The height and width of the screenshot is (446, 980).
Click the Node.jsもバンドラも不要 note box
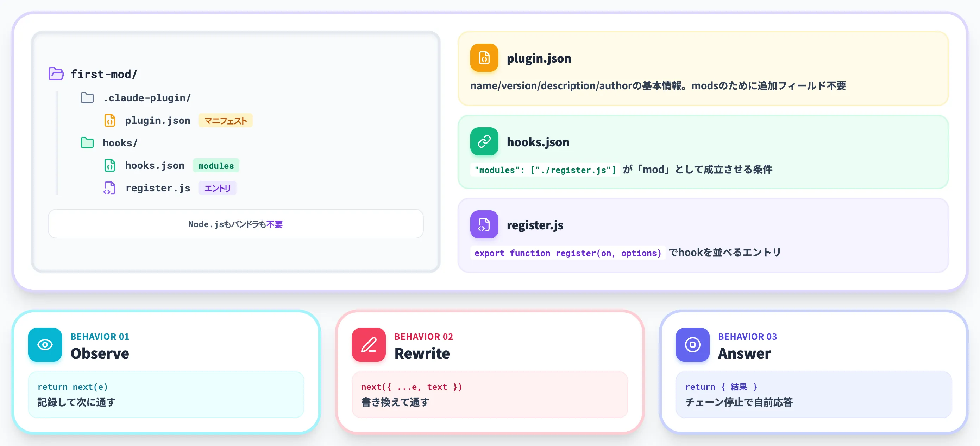point(235,224)
